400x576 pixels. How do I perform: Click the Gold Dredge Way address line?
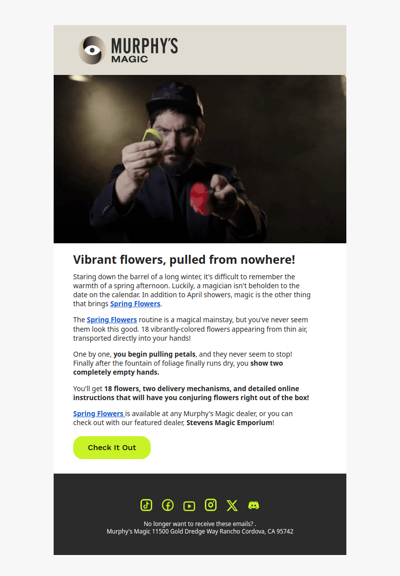200,532
